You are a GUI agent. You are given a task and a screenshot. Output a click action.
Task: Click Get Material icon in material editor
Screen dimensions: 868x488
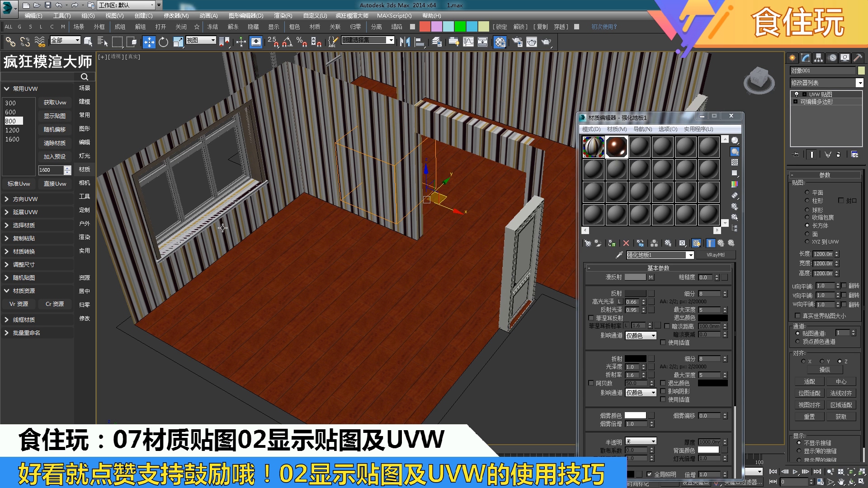(587, 243)
